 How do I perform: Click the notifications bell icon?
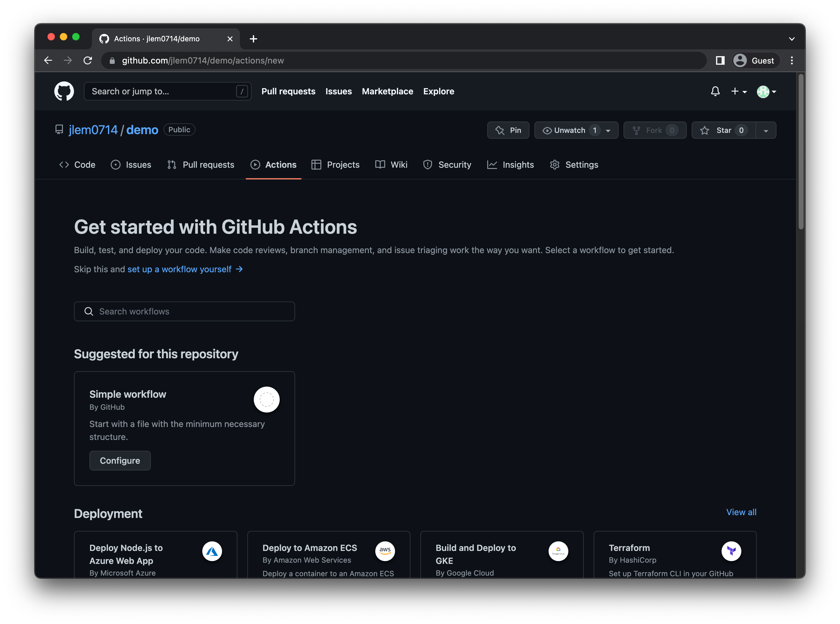(715, 91)
